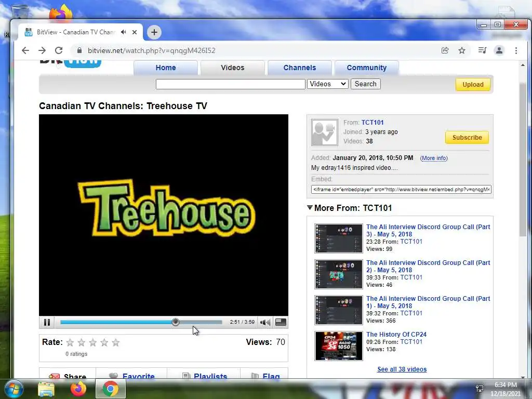Rate the video one star

tap(70, 342)
